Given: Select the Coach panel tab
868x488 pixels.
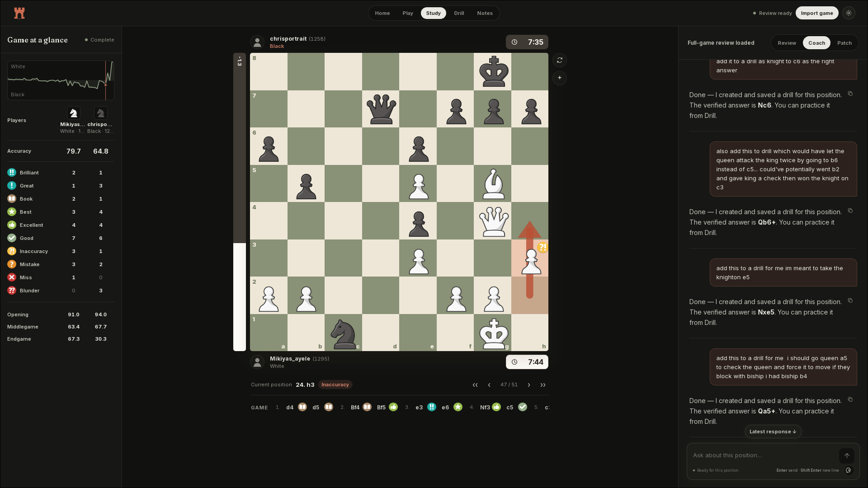Looking at the screenshot, I should (817, 43).
